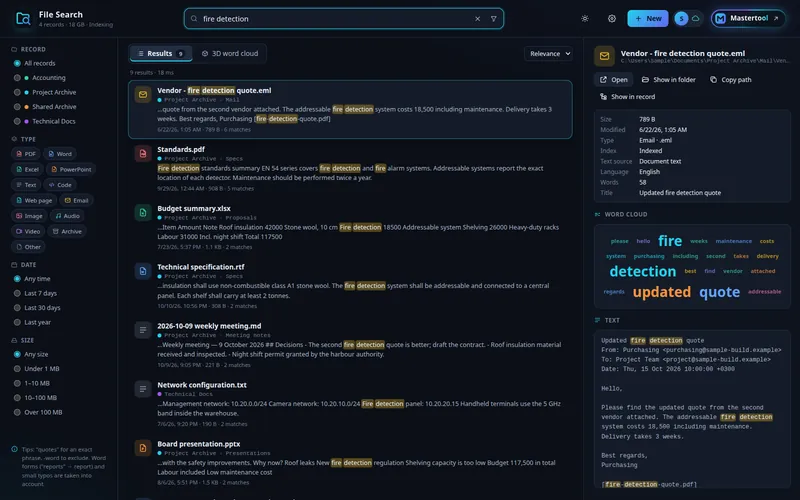Filter by Archive file type
Viewport: 800px width, 500px height.
pos(67,231)
